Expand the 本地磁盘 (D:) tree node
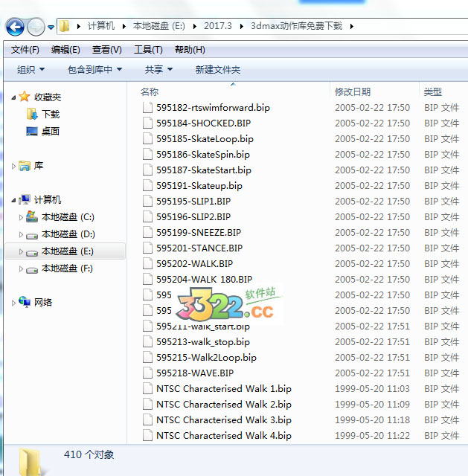The width and height of the screenshot is (468, 476). tap(21, 234)
